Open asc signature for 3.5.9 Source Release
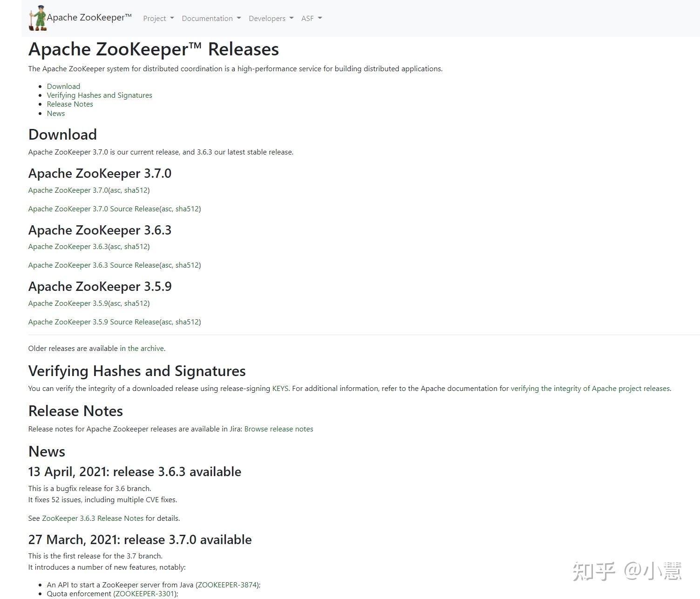 click(166, 322)
